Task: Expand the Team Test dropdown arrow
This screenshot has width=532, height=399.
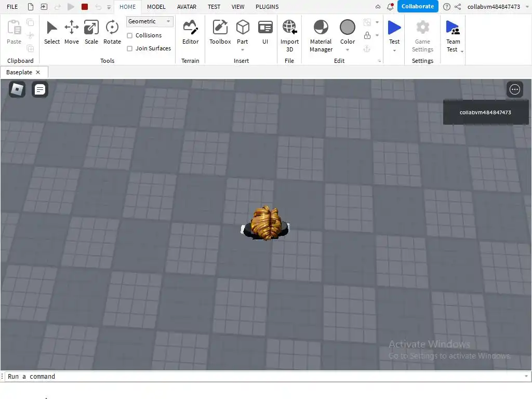Action: click(x=462, y=51)
